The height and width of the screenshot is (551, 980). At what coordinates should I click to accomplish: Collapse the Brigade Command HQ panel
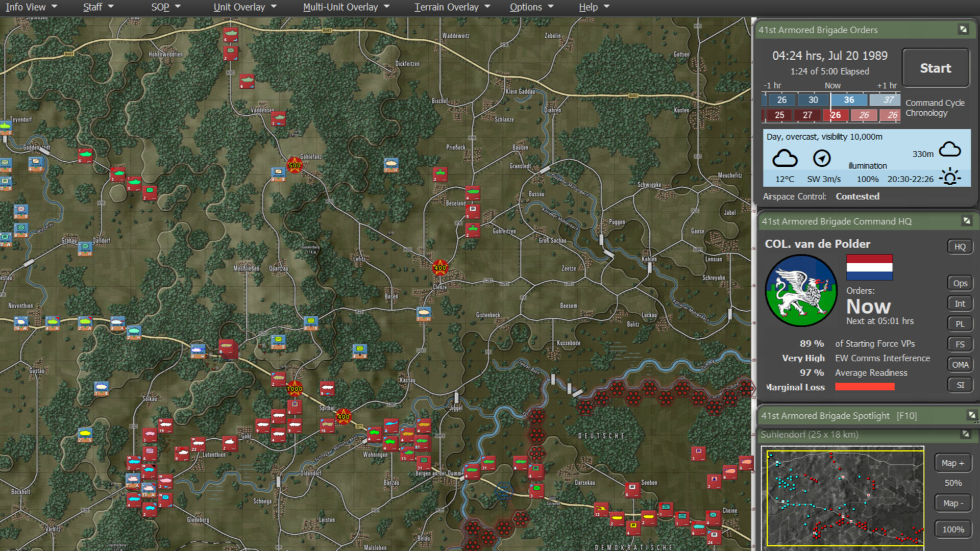[966, 221]
